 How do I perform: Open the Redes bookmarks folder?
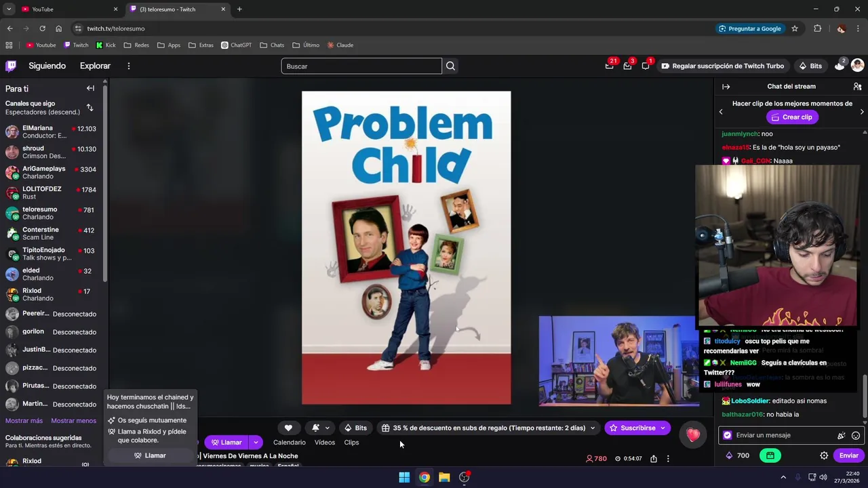coord(136,45)
